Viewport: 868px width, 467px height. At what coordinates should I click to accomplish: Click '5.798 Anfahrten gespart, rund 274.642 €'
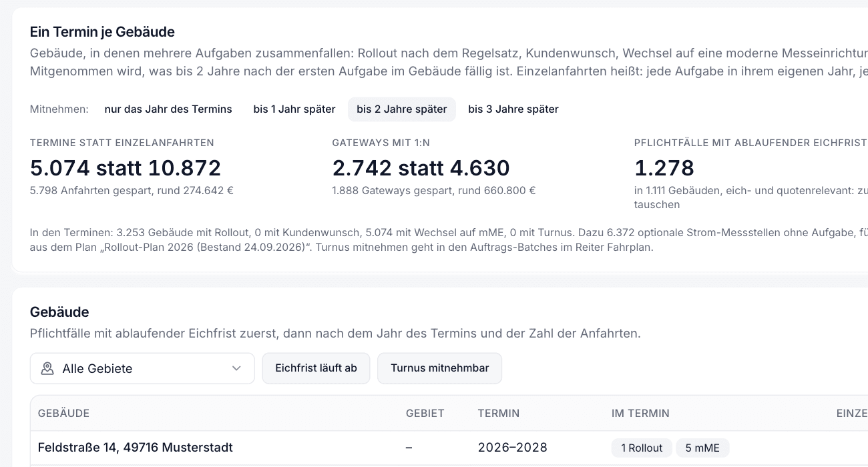point(132,191)
